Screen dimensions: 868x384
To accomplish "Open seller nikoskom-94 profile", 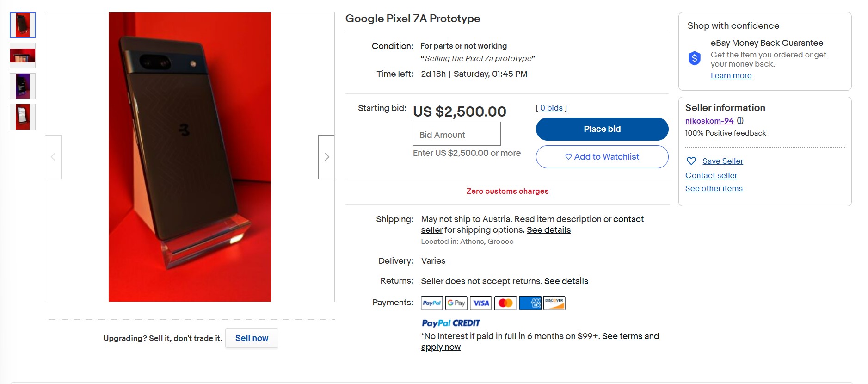I will pyautogui.click(x=709, y=121).
